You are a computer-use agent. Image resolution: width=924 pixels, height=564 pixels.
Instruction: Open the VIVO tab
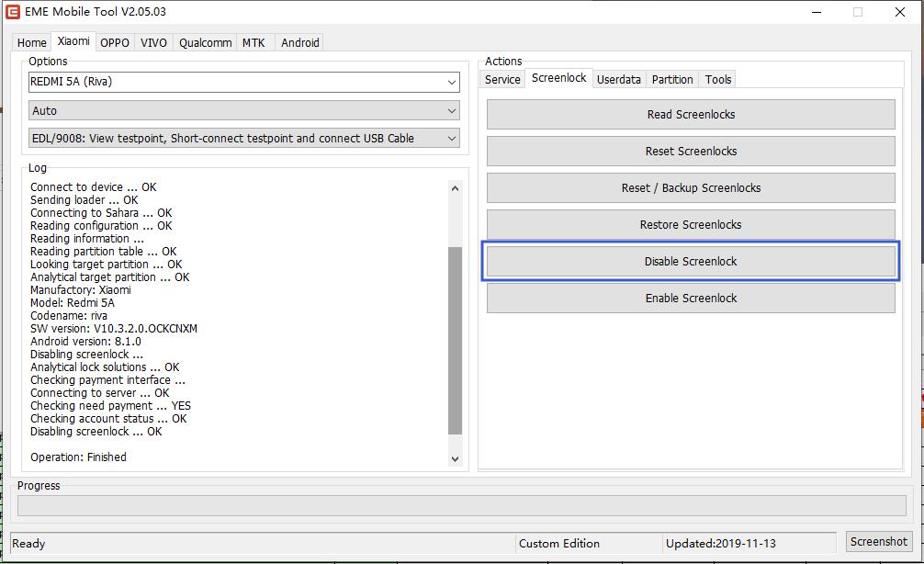pyautogui.click(x=153, y=42)
